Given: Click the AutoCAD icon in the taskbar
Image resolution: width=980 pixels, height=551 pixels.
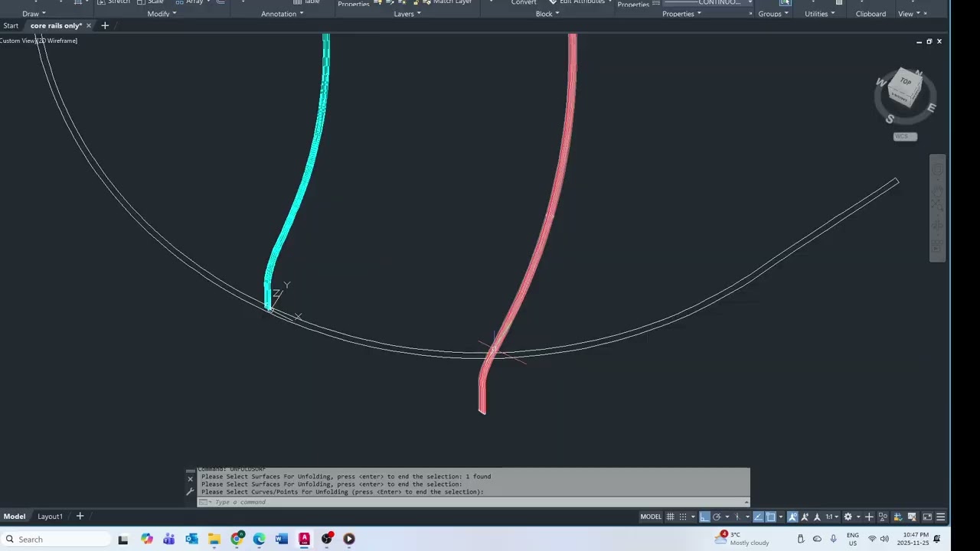Looking at the screenshot, I should [x=304, y=540].
